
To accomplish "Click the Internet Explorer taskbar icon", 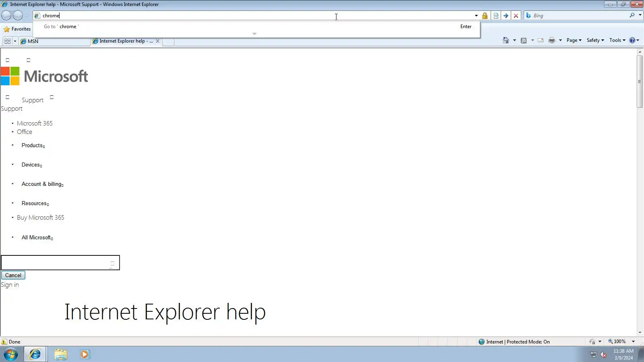I will pos(35,354).
